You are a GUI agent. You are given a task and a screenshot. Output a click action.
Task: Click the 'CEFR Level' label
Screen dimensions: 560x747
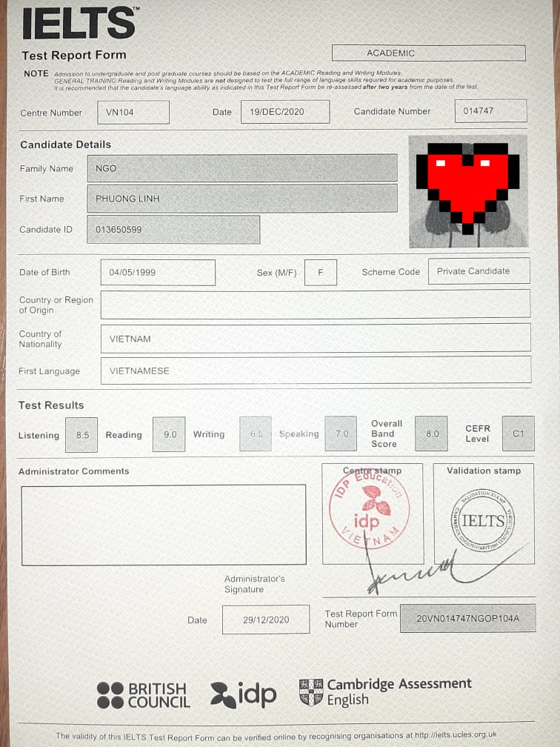pos(478,434)
